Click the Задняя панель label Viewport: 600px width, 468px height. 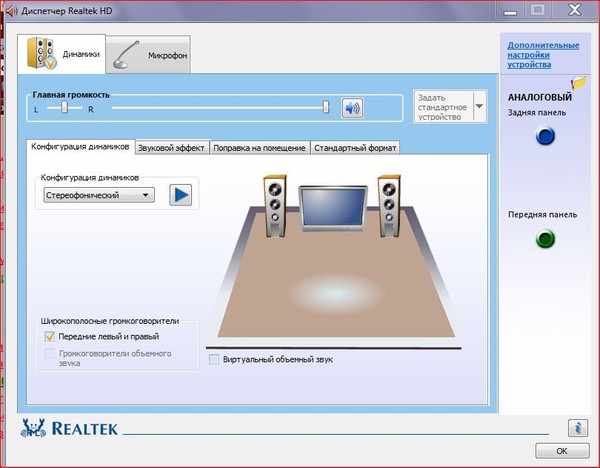pyautogui.click(x=536, y=113)
